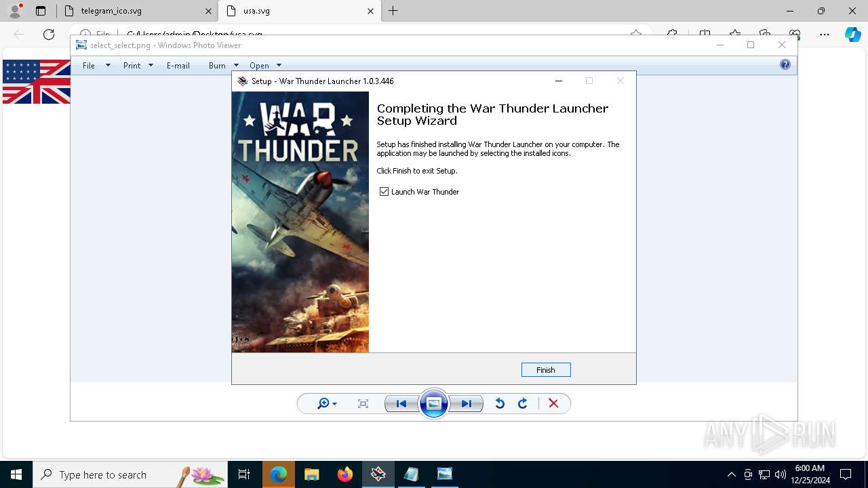
Task: Open the Print menu in Photo Viewer
Action: [x=132, y=66]
